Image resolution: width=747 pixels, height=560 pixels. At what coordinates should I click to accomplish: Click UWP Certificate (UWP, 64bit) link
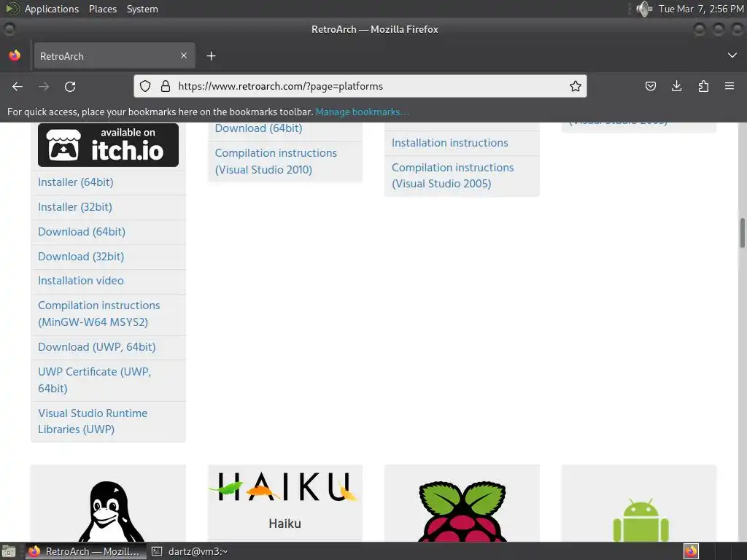(x=94, y=379)
